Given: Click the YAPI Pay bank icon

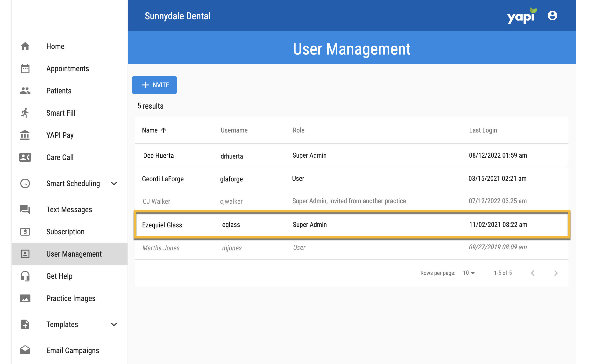Looking at the screenshot, I should coord(25,135).
